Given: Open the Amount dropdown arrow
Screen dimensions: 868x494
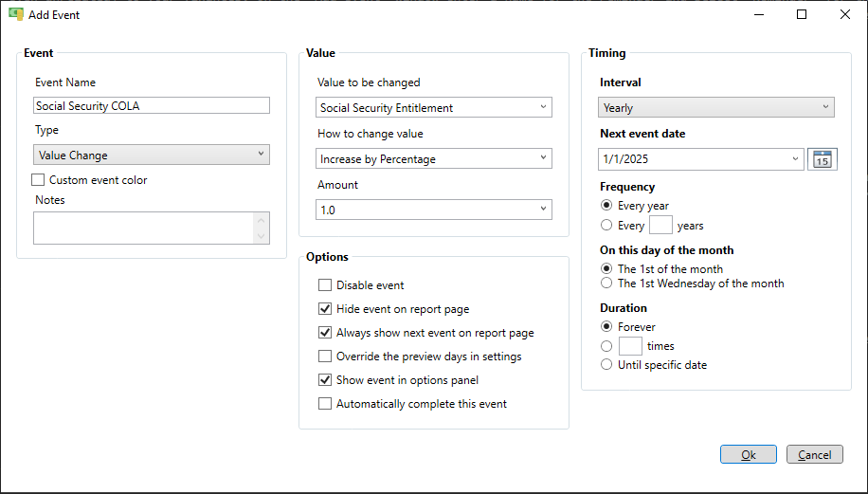Looking at the screenshot, I should click(543, 210).
